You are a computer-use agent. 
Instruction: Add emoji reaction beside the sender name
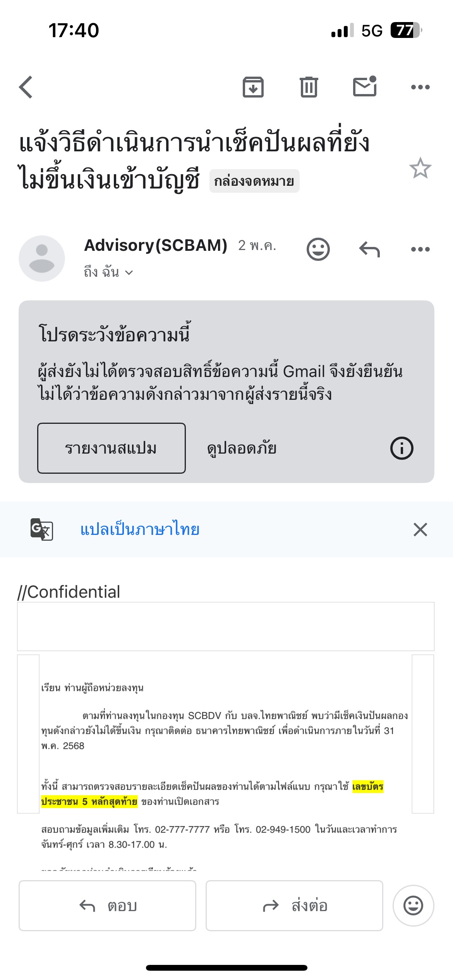point(318,249)
